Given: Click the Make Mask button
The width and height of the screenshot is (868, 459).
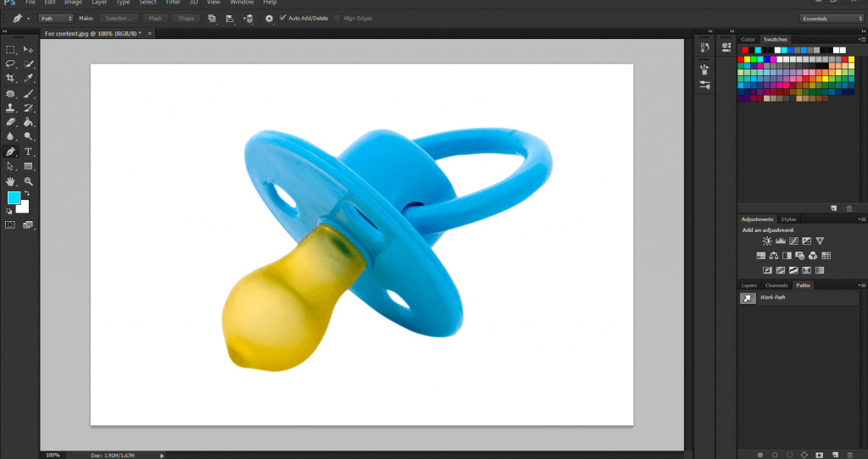Looking at the screenshot, I should tap(156, 19).
